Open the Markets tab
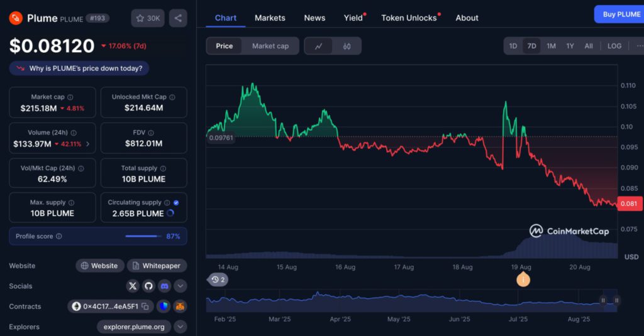 (270, 18)
